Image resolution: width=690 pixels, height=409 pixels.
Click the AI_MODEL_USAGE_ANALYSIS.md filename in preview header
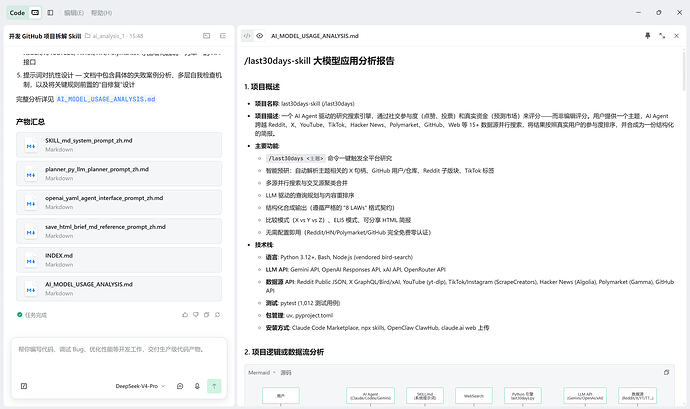coord(315,36)
